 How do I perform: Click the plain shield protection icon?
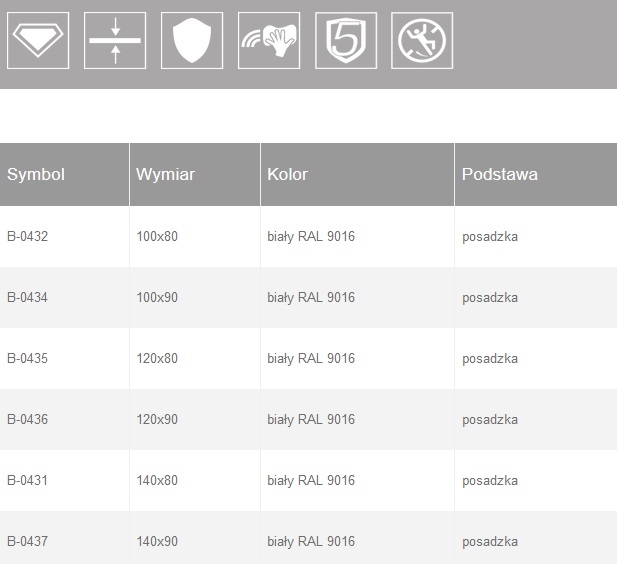pyautogui.click(x=192, y=41)
